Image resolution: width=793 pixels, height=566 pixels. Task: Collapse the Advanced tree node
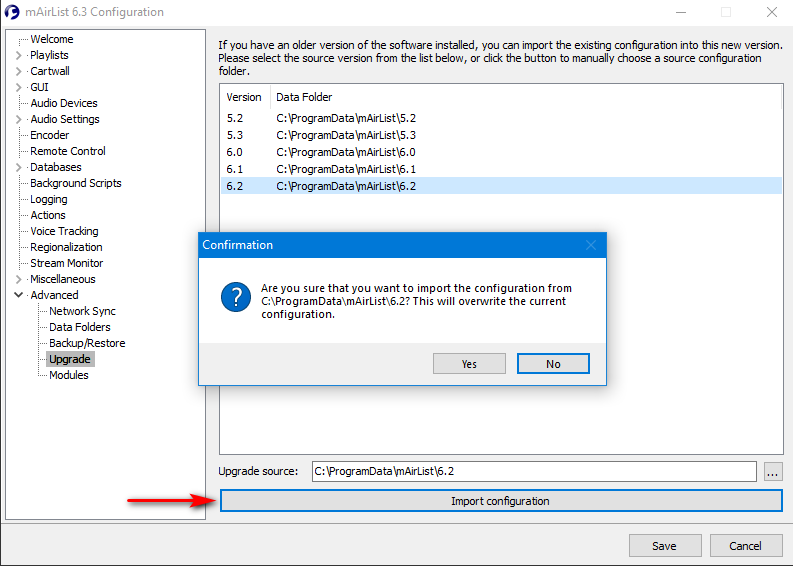19,296
